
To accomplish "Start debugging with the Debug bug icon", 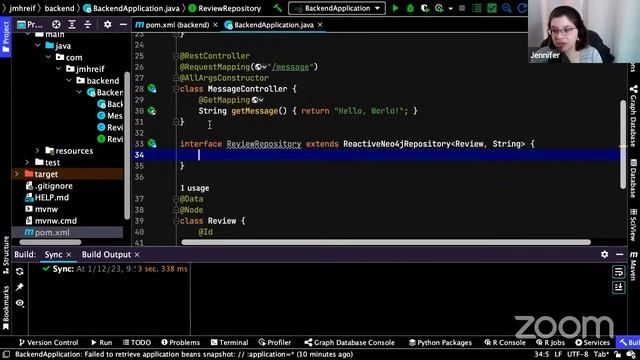I will pos(410,8).
